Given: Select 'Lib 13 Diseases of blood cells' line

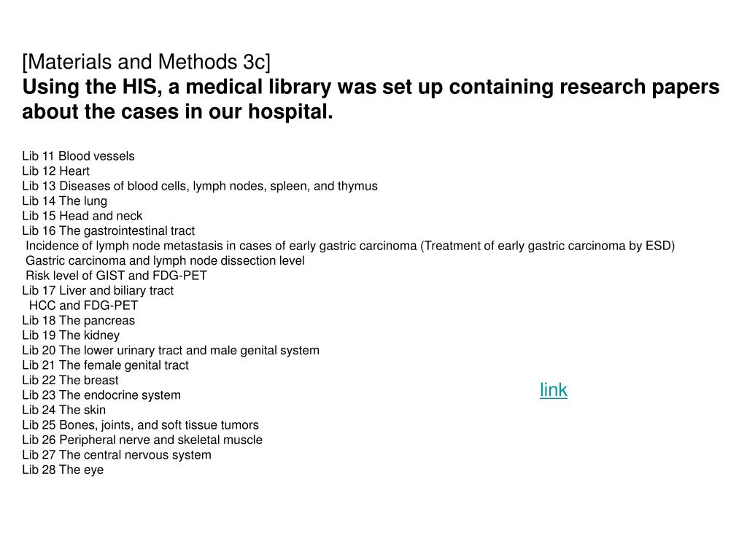Looking at the screenshot, I should [200, 186].
